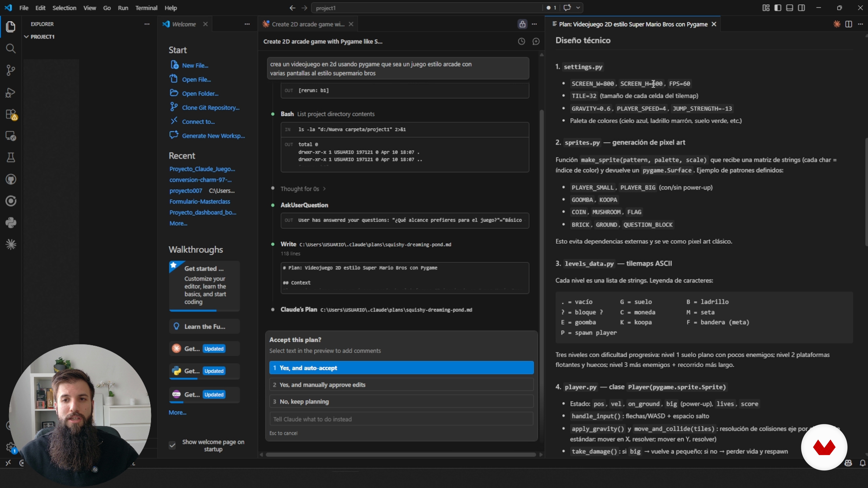Click the New File... link
This screenshot has height=488, width=868.
195,65
